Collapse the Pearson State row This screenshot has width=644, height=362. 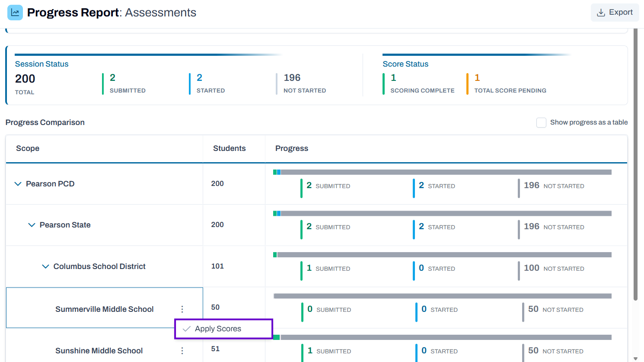coord(32,225)
